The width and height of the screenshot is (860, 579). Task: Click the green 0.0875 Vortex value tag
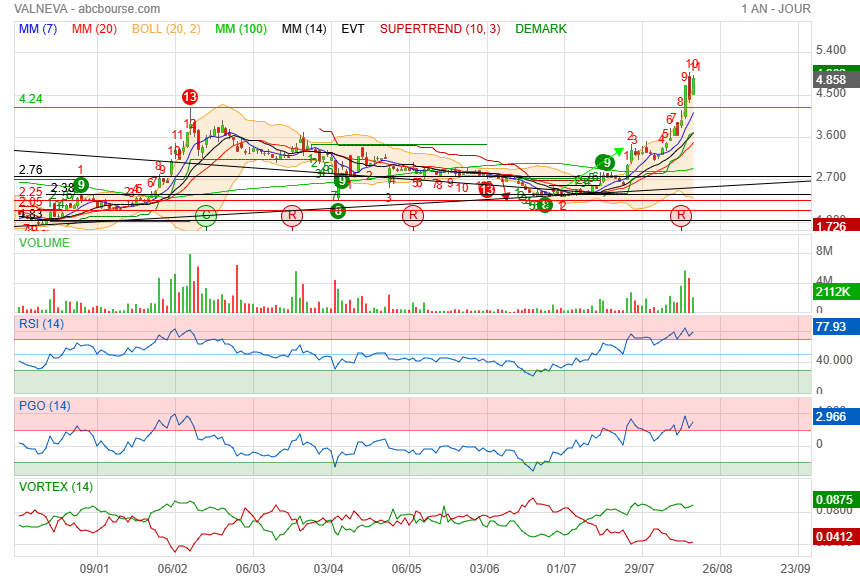tap(836, 499)
